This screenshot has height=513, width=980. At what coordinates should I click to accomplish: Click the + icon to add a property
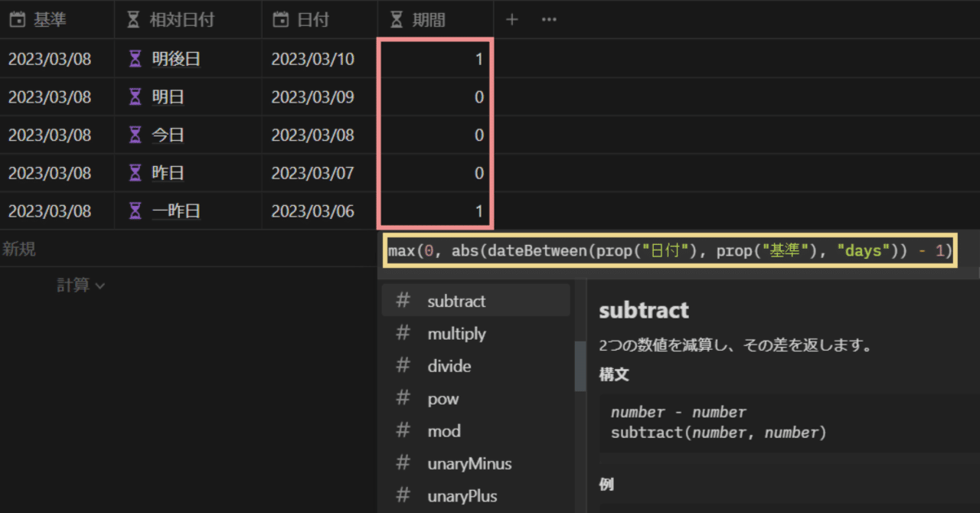[511, 18]
